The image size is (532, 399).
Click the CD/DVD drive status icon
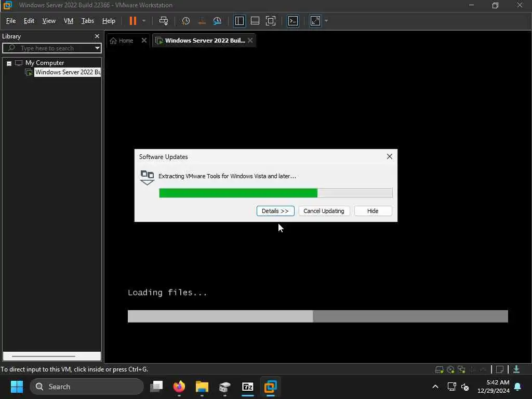[450, 369]
